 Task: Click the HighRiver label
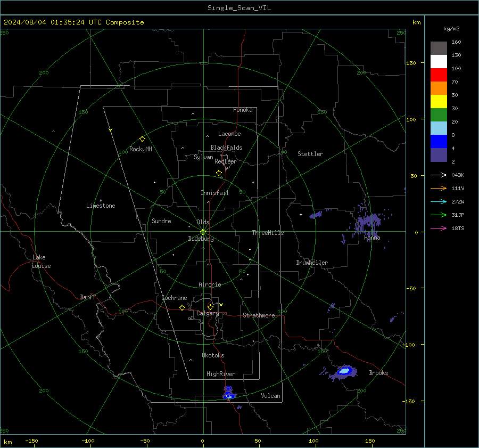(221, 374)
